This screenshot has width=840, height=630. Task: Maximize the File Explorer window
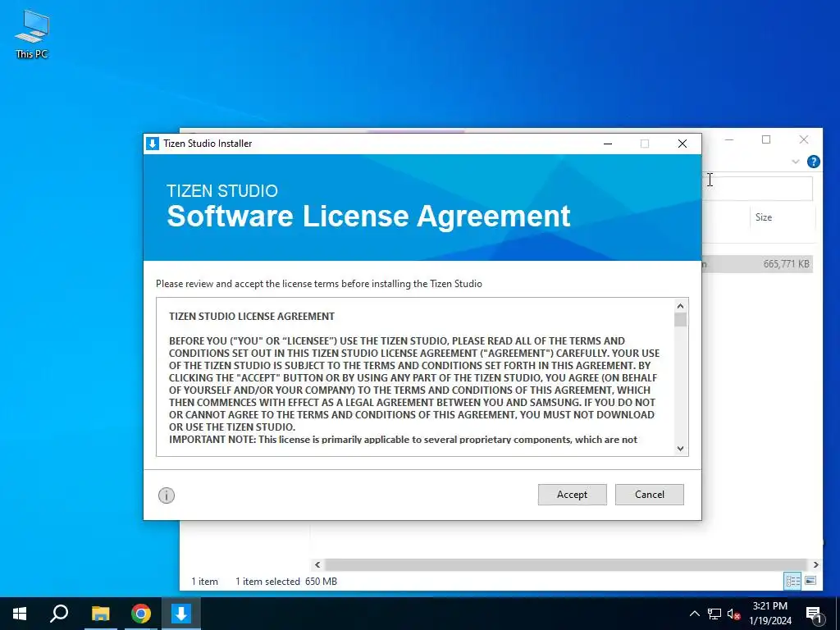coord(766,139)
